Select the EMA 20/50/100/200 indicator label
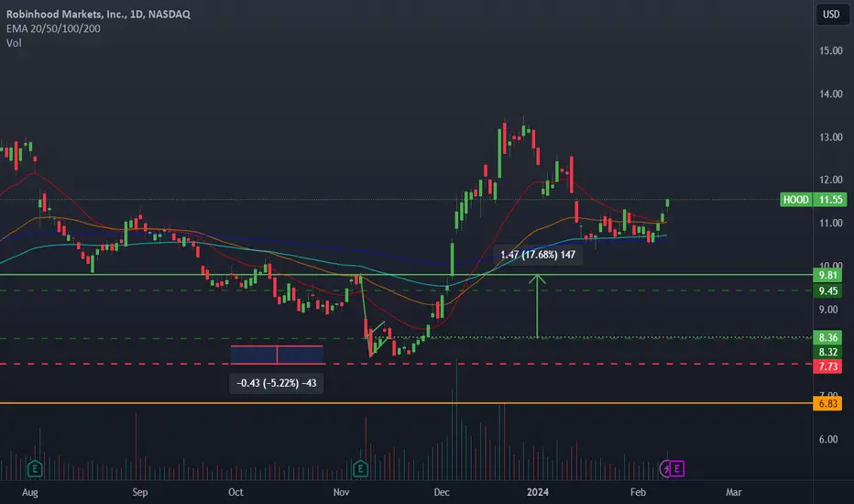This screenshot has height=504, width=854. [53, 28]
